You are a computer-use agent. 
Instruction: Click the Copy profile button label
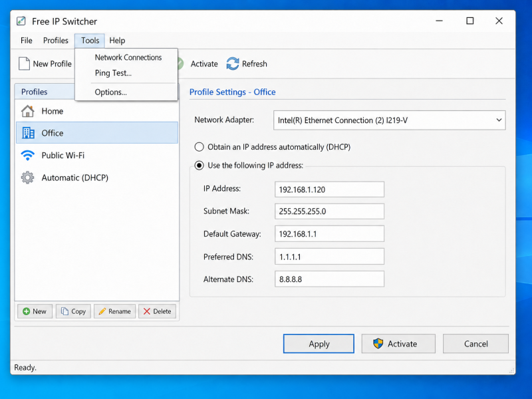(78, 311)
